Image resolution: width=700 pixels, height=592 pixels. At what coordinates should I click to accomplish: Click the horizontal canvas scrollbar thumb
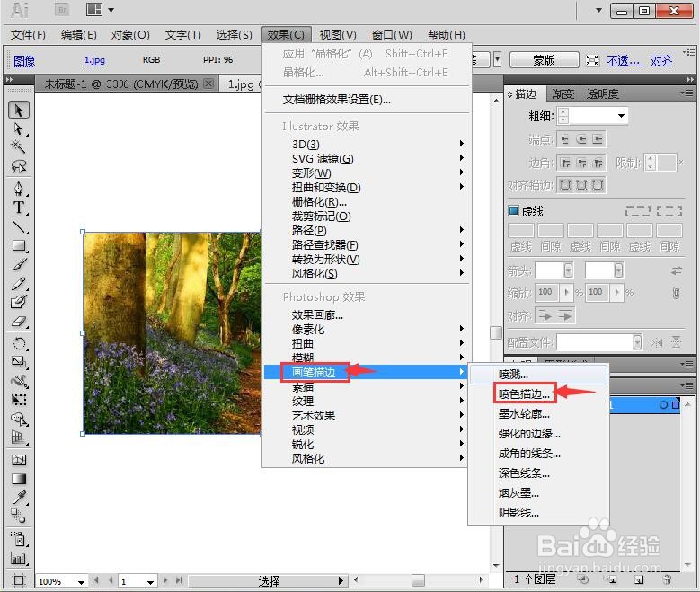pyautogui.click(x=419, y=580)
